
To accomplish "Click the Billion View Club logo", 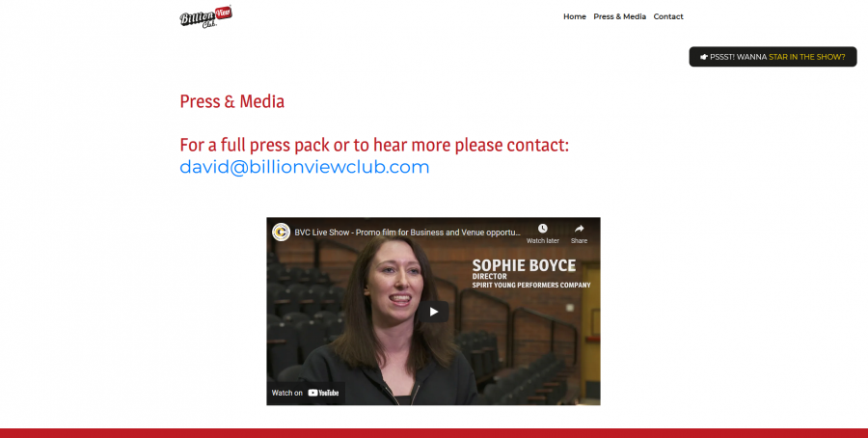I will (x=205, y=16).
